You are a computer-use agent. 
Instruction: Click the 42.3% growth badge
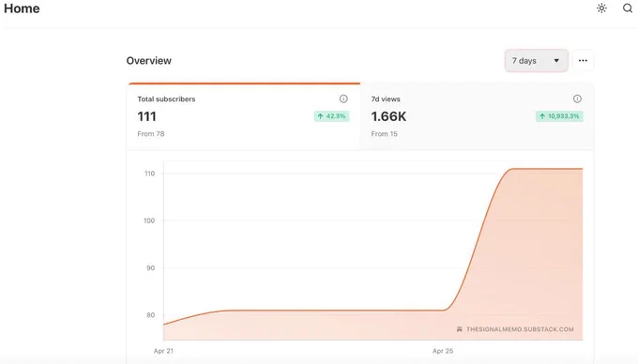coord(331,116)
